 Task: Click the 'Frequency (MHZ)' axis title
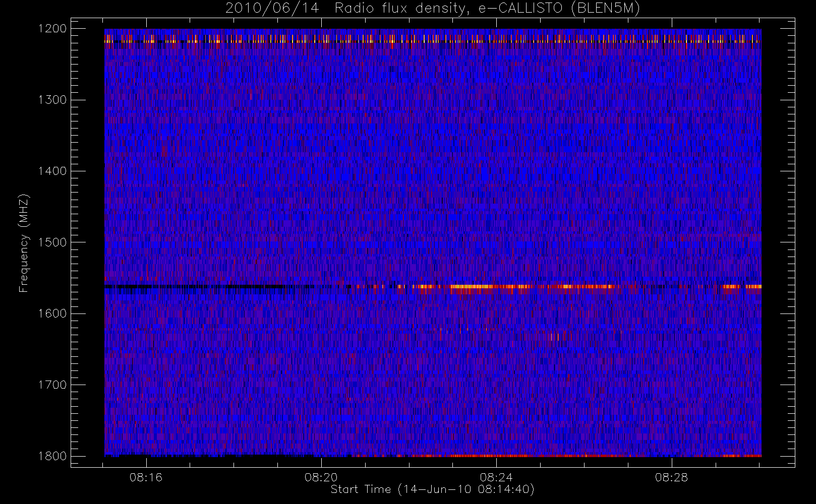tap(24, 243)
